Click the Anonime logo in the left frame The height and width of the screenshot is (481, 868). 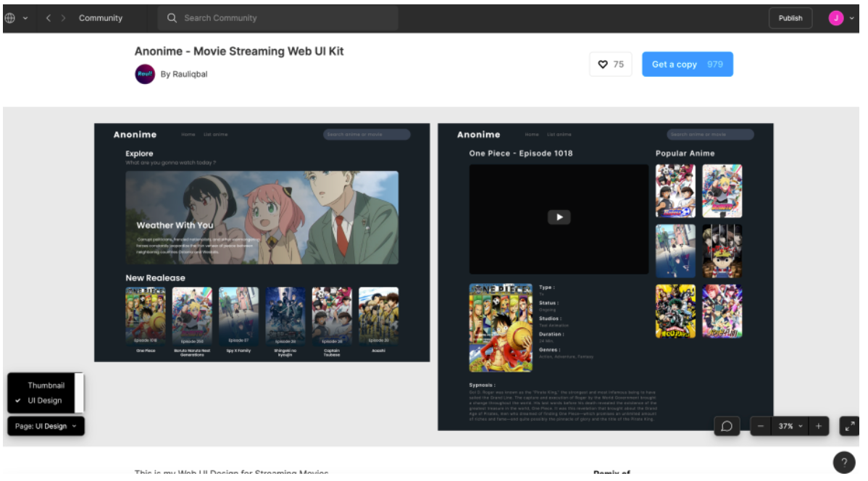[x=135, y=135]
